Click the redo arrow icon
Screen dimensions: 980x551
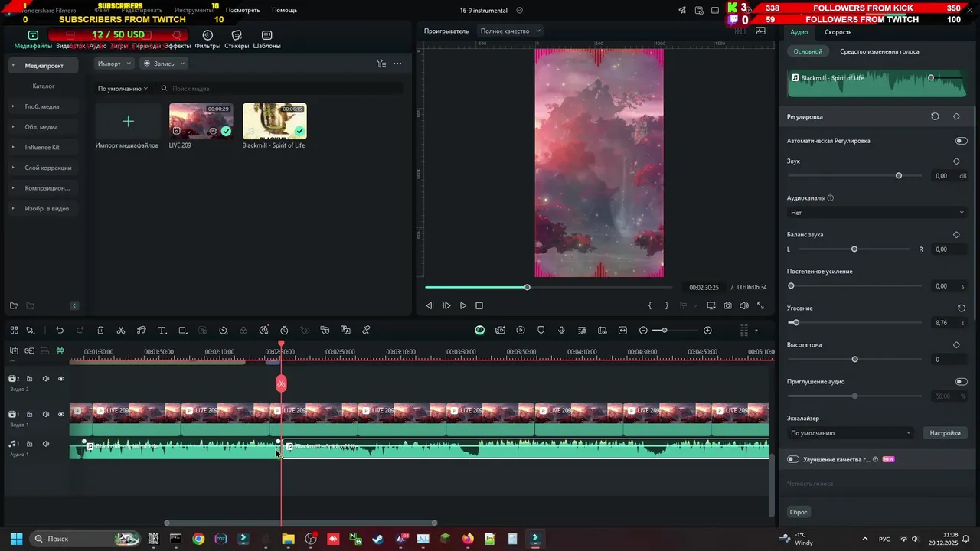coord(80,331)
